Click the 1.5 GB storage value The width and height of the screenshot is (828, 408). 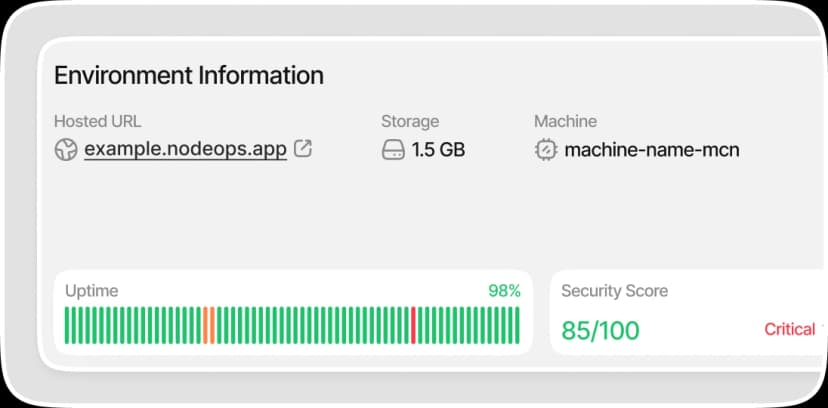pos(439,150)
